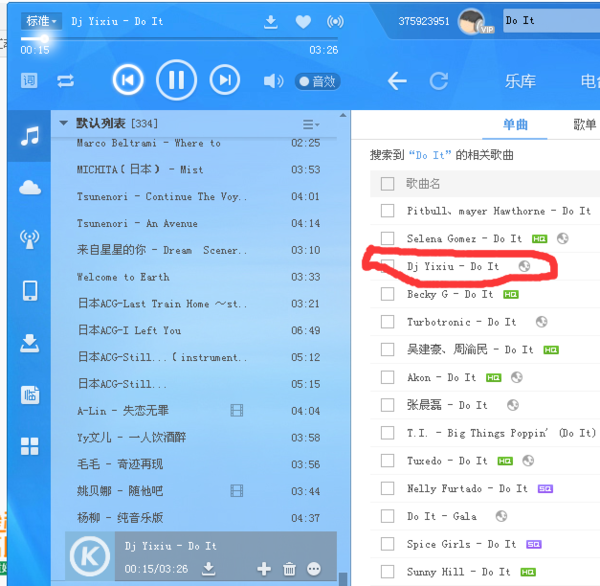Download the current song from top bar
The image size is (600, 586).
271,22
